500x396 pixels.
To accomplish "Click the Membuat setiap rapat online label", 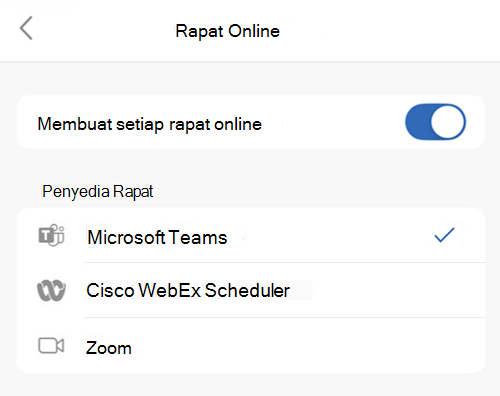I will (x=150, y=124).
